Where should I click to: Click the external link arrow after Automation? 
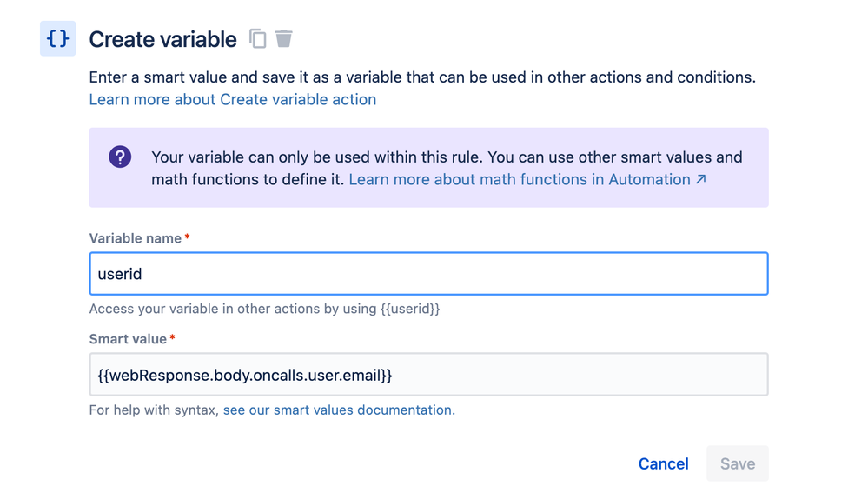(x=700, y=180)
